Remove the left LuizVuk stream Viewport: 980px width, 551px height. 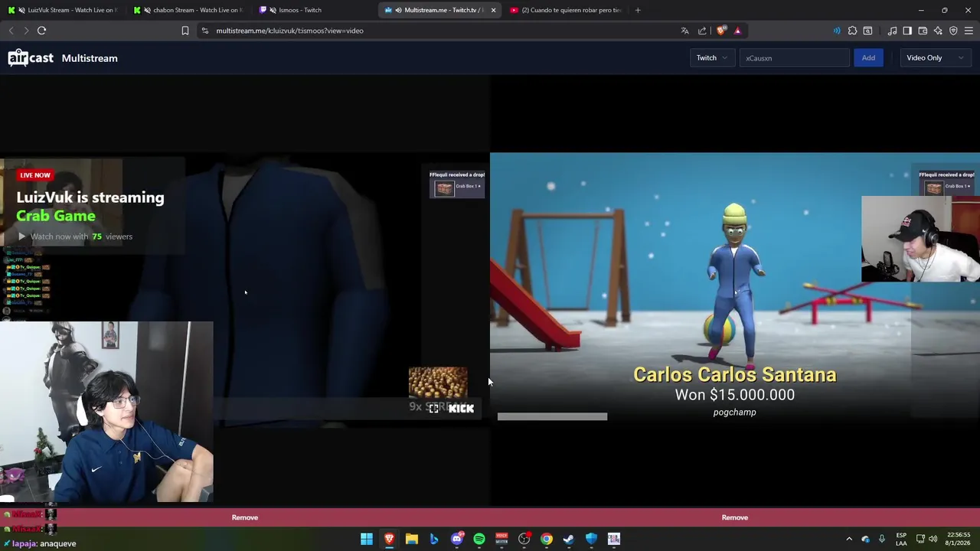pos(245,517)
